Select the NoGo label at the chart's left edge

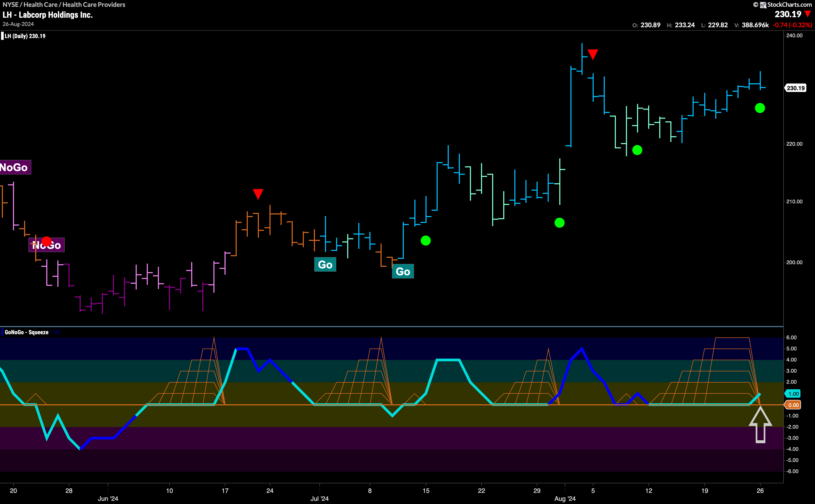pos(15,167)
